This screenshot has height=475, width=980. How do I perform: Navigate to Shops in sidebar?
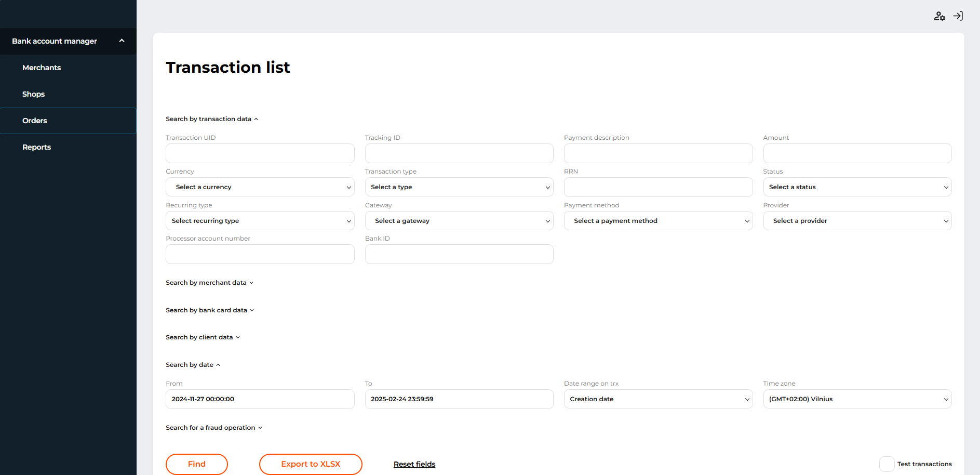(33, 94)
